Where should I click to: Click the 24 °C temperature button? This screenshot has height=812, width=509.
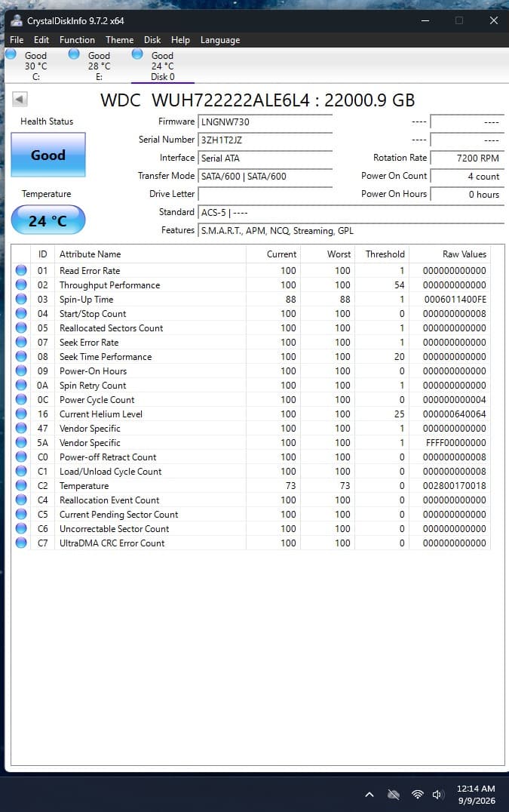[48, 220]
